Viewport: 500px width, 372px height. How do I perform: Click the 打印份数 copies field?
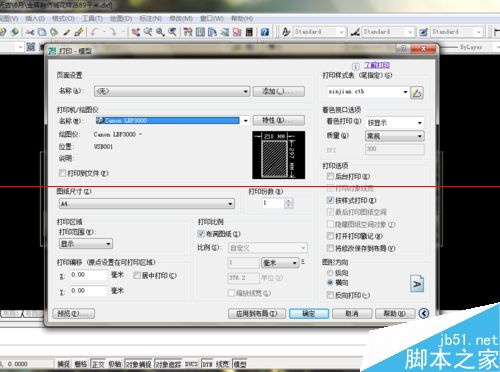click(x=272, y=203)
